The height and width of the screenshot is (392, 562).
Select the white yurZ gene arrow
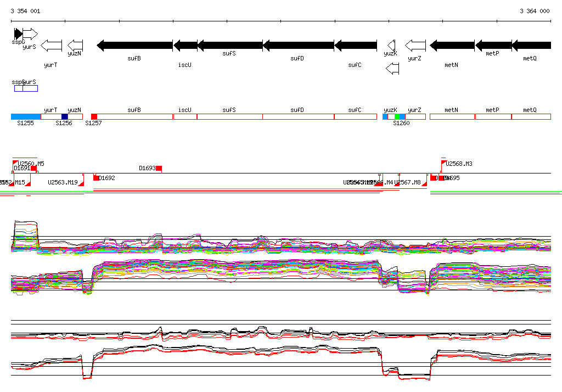(x=415, y=46)
